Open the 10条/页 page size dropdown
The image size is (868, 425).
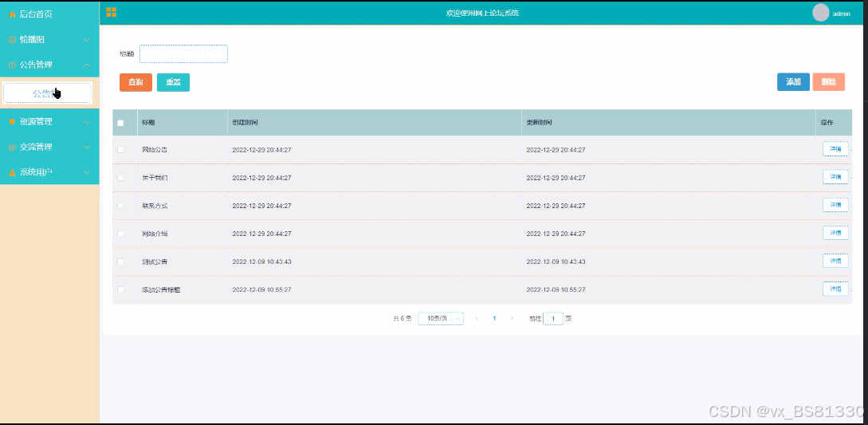pos(441,319)
